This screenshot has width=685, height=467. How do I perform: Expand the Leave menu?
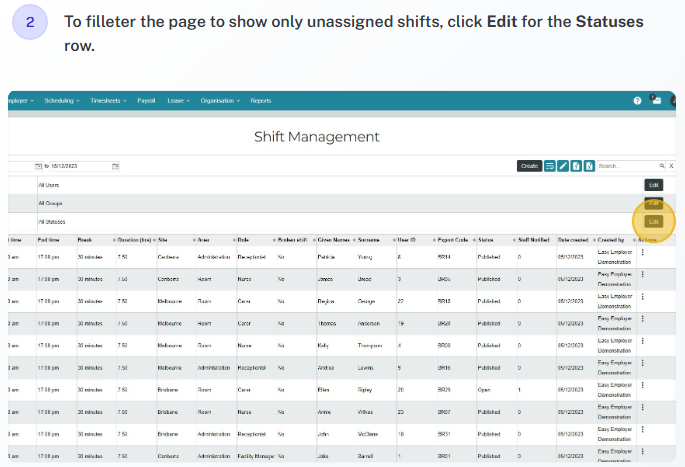pyautogui.click(x=178, y=101)
